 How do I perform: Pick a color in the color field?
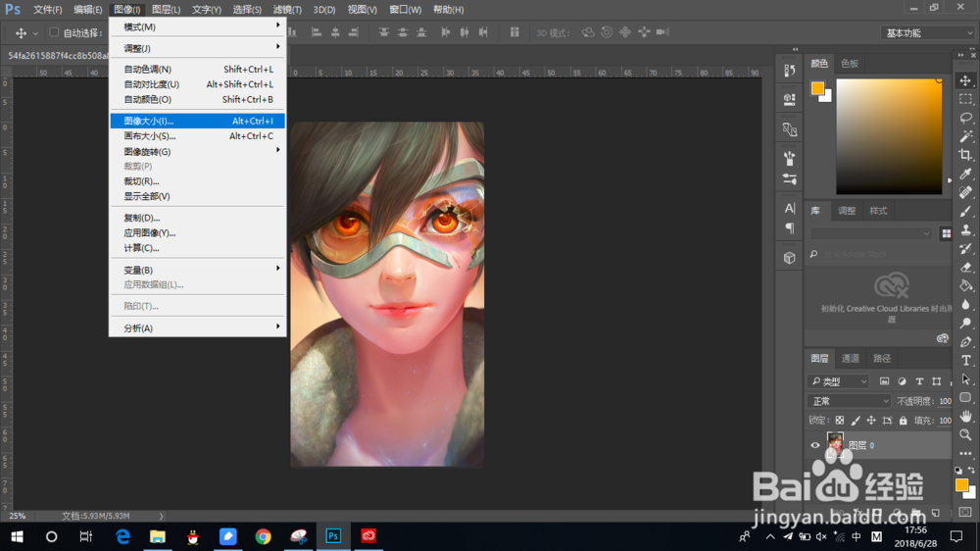(889, 136)
